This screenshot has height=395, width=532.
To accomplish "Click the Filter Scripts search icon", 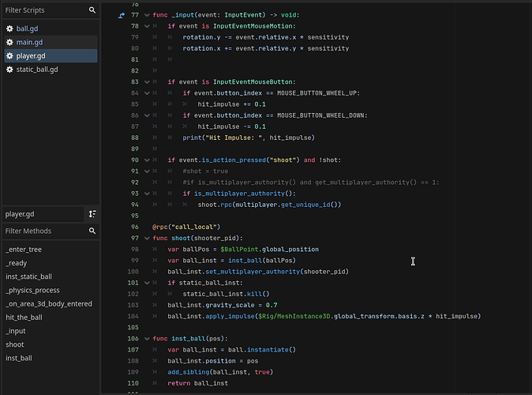I will click(x=92, y=10).
